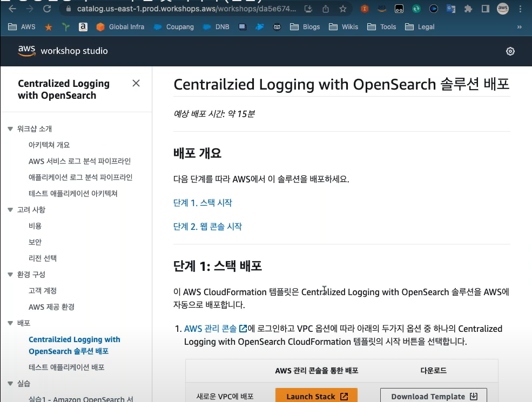This screenshot has width=532, height=402.
Task: Jump to 단계 2. 웹 콘솔 시작
Action: click(x=207, y=227)
